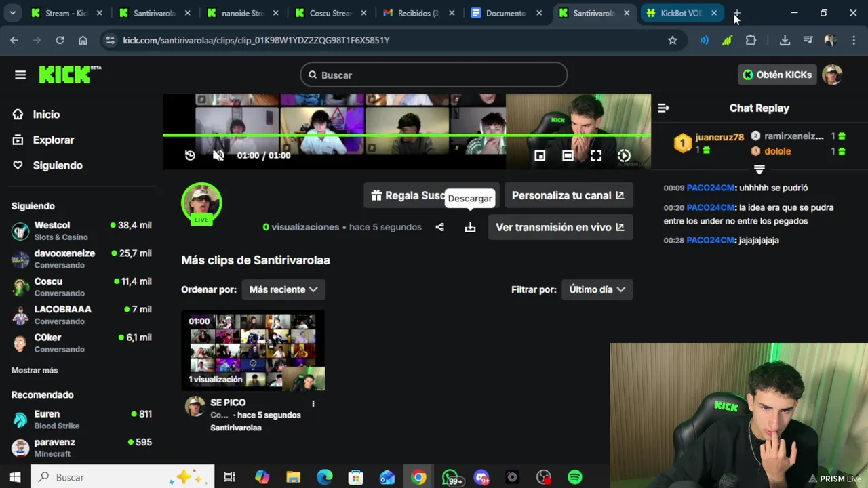Viewport: 868px width, 488px height.
Task: Open Chrome downloads icon
Action: click(785, 40)
